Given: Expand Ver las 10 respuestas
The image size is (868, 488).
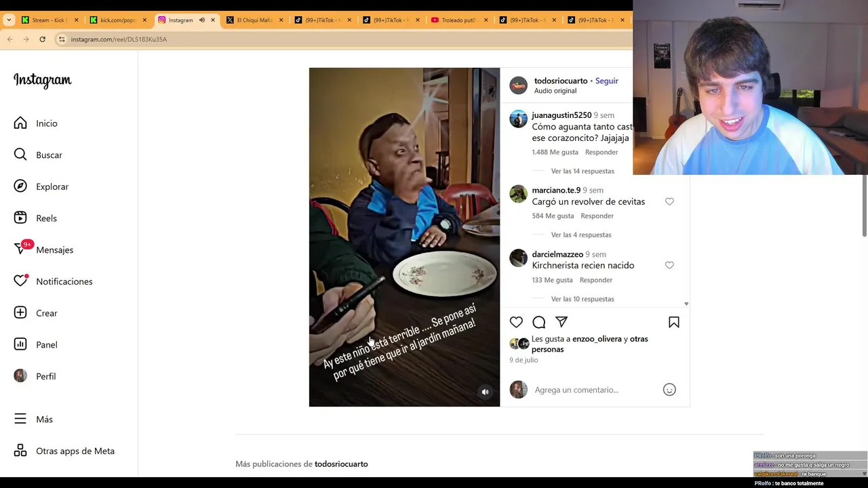Looking at the screenshot, I should [583, 299].
